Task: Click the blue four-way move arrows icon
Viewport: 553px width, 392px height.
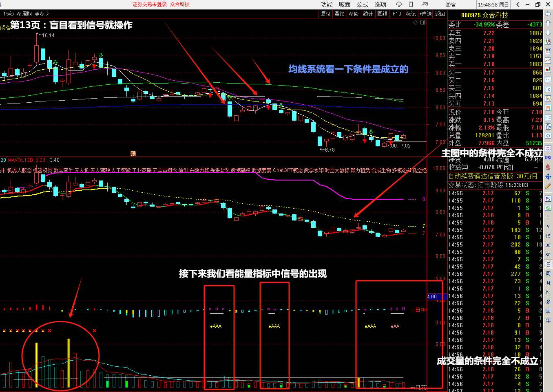Action: pyautogui.click(x=548, y=176)
